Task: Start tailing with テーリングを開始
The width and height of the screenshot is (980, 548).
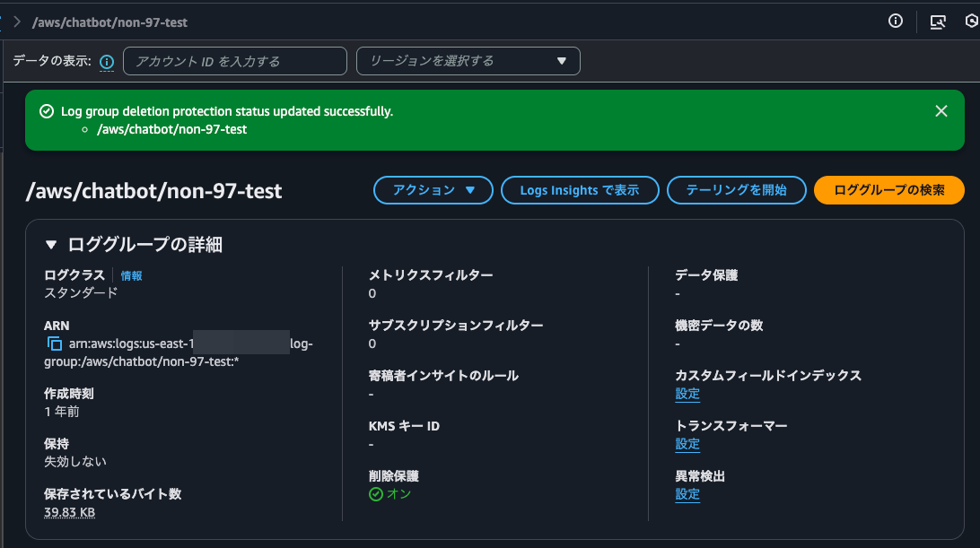Action: click(736, 190)
